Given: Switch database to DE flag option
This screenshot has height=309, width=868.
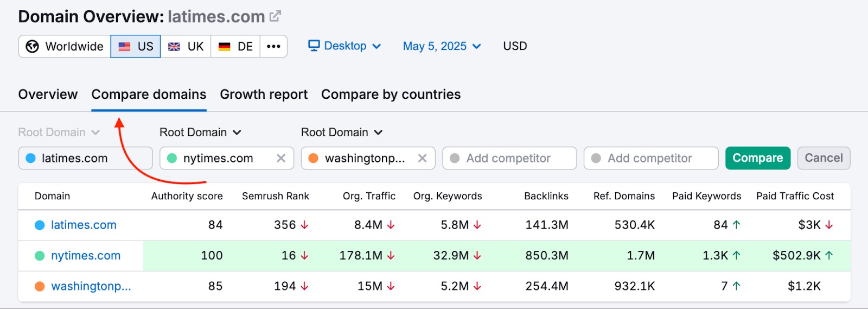Looking at the screenshot, I should (235, 47).
